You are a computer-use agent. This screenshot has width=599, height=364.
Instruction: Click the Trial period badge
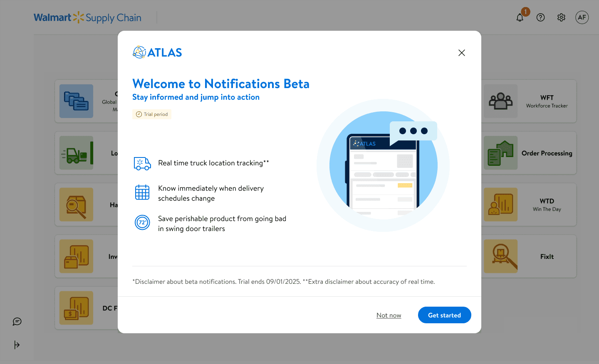pyautogui.click(x=152, y=114)
